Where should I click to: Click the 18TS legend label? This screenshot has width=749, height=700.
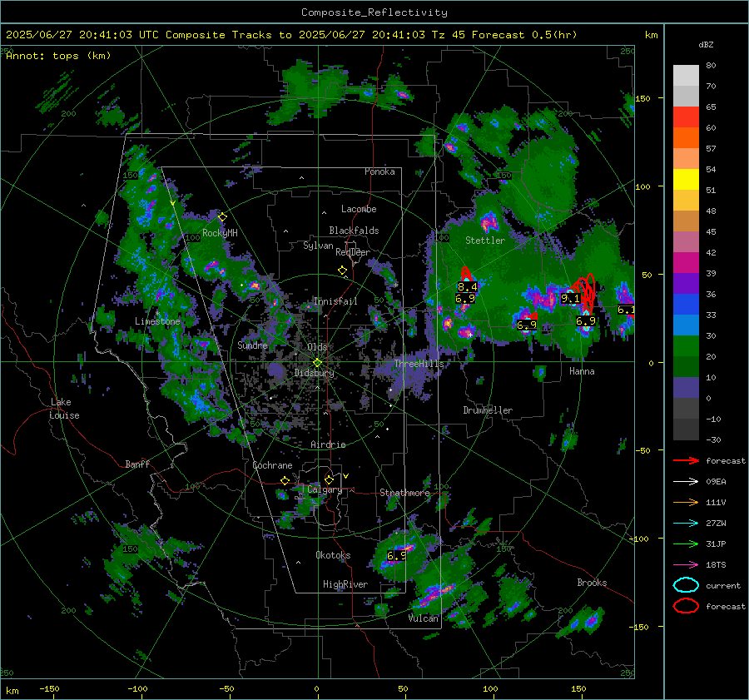[x=716, y=565]
